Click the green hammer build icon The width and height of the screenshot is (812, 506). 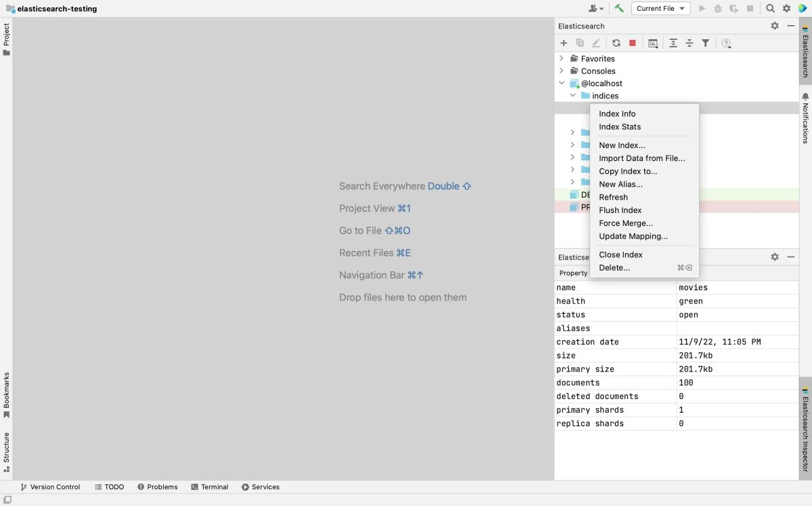(619, 8)
